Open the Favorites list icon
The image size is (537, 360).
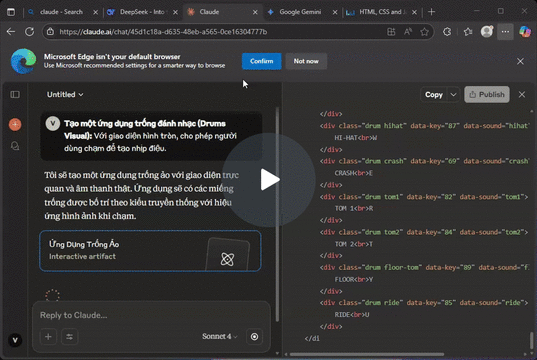click(x=468, y=32)
